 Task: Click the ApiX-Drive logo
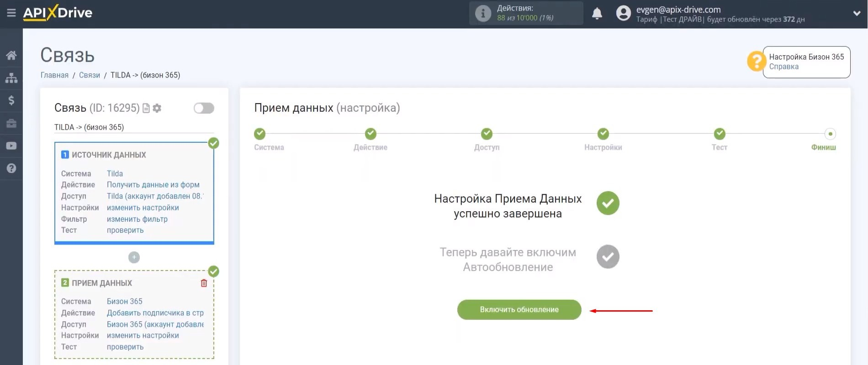pyautogui.click(x=58, y=13)
